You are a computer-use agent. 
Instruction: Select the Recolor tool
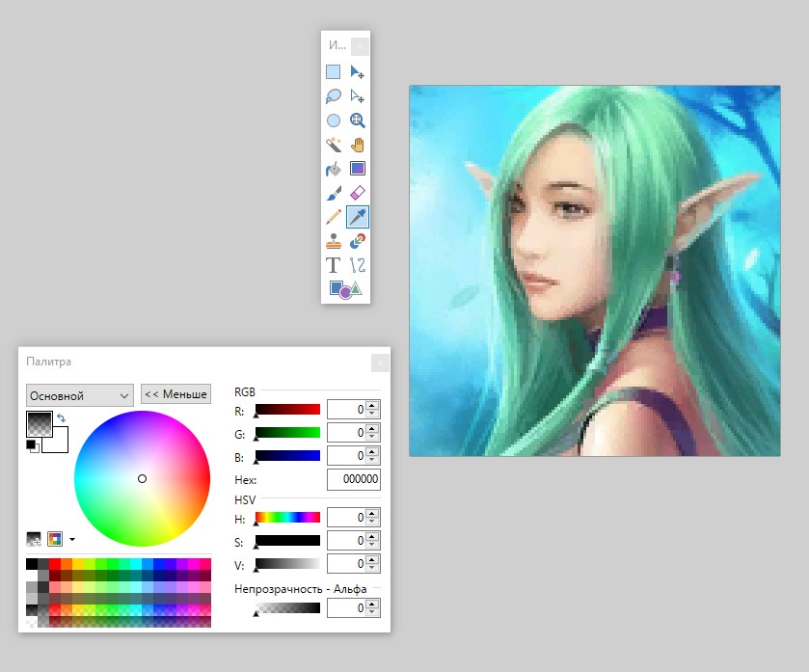357,241
